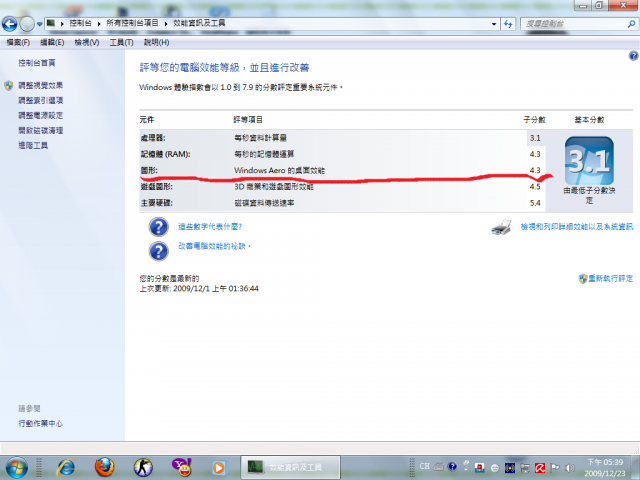640x480 pixels.
Task: Click the shield icon beside 調整視覺效果
Action: 9,85
